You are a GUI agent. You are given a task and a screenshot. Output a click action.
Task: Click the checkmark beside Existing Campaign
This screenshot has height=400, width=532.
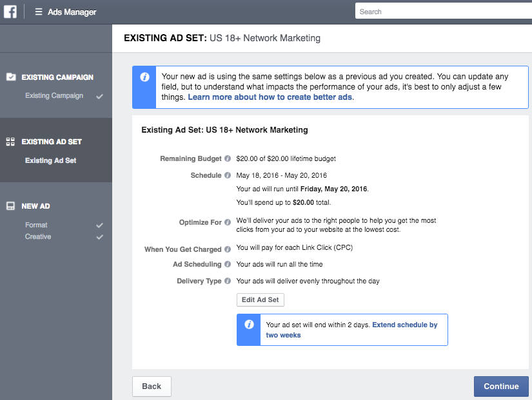(99, 97)
